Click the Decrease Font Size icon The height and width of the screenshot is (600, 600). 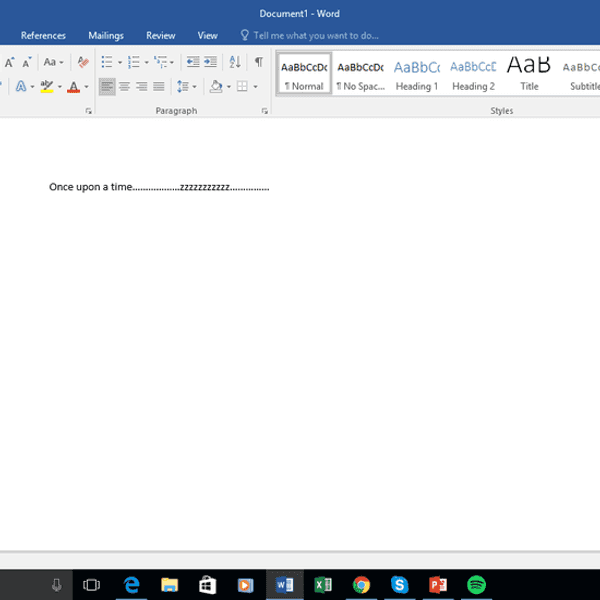coord(26,62)
